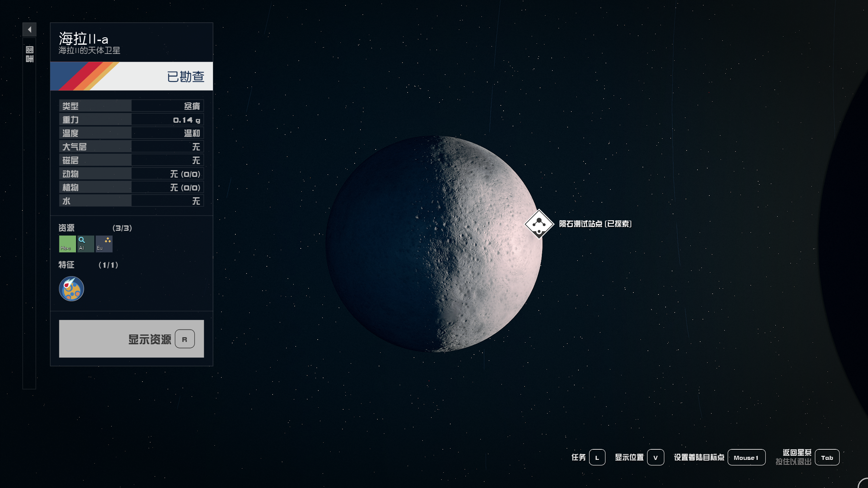The image size is (868, 488).
Task: Click the 类型 row value
Action: point(192,106)
